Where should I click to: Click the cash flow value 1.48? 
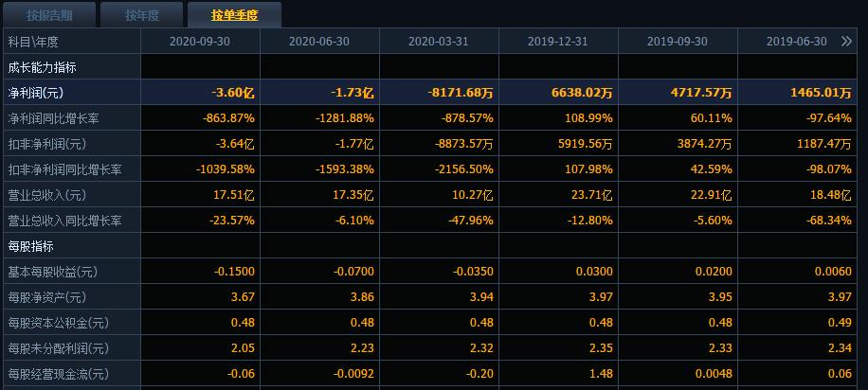pyautogui.click(x=602, y=374)
